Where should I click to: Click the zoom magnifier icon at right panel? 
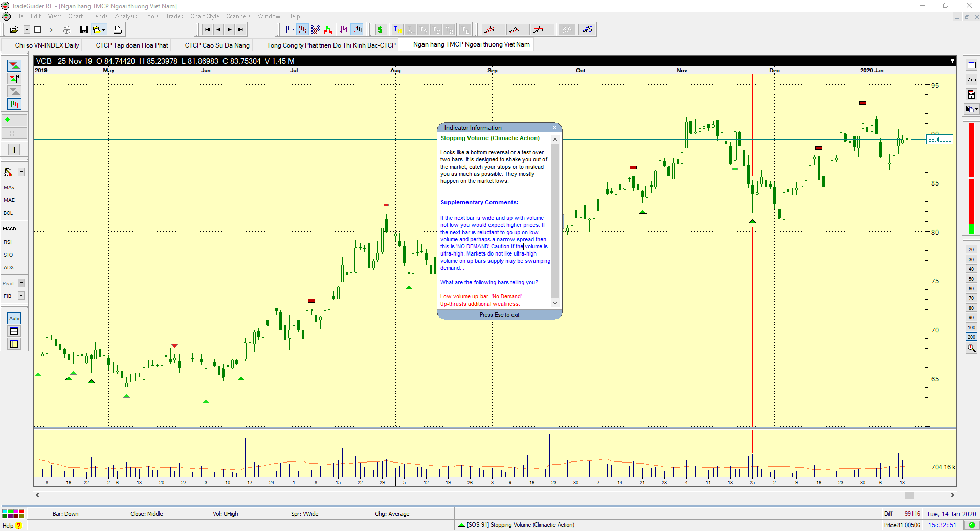pyautogui.click(x=971, y=348)
